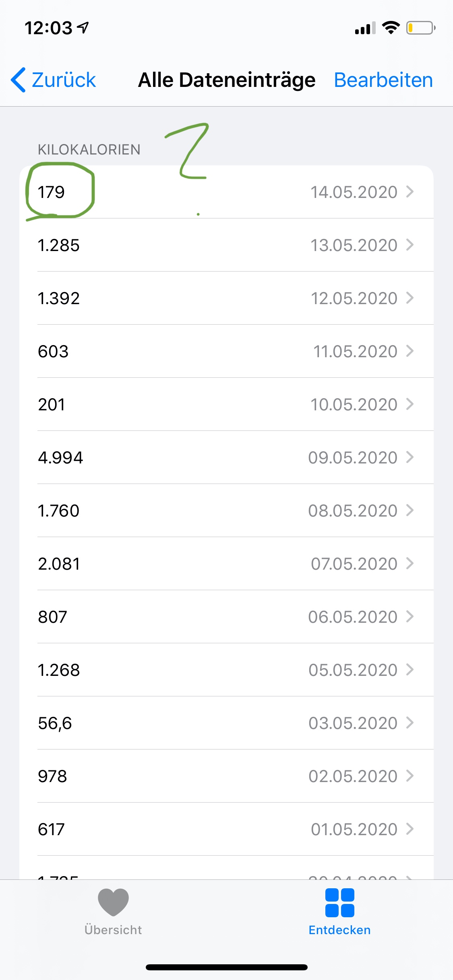The image size is (453, 980).
Task: Expand the 14.05.2020 entry chevron
Action: coord(410,192)
